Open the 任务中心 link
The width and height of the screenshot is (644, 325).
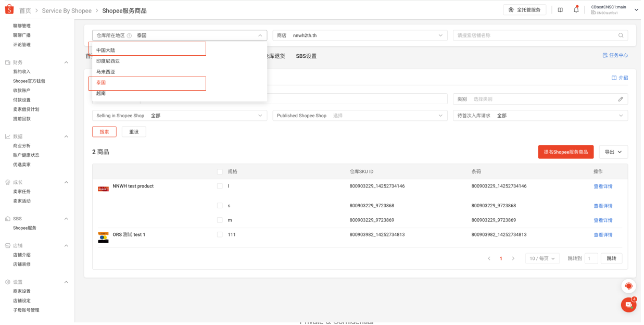tap(615, 55)
